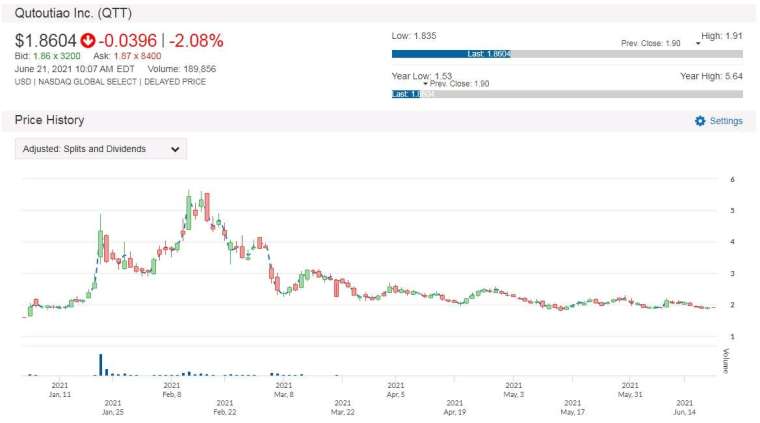The image size is (760, 423).
Task: Click the $1.8604 last price
Action: coord(46,41)
